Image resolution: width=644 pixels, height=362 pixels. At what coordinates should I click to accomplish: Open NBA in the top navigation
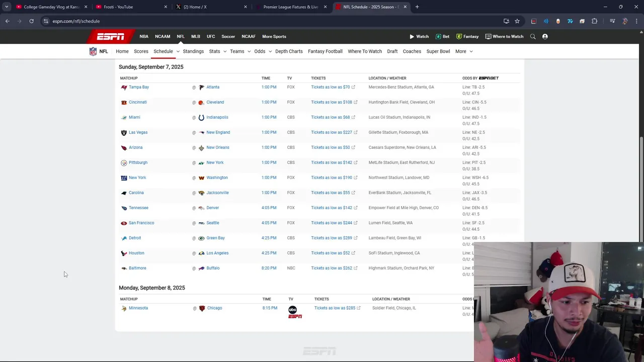point(144,36)
